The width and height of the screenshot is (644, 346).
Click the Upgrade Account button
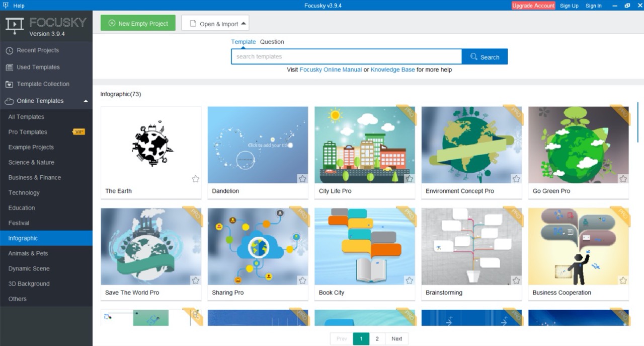pyautogui.click(x=533, y=6)
